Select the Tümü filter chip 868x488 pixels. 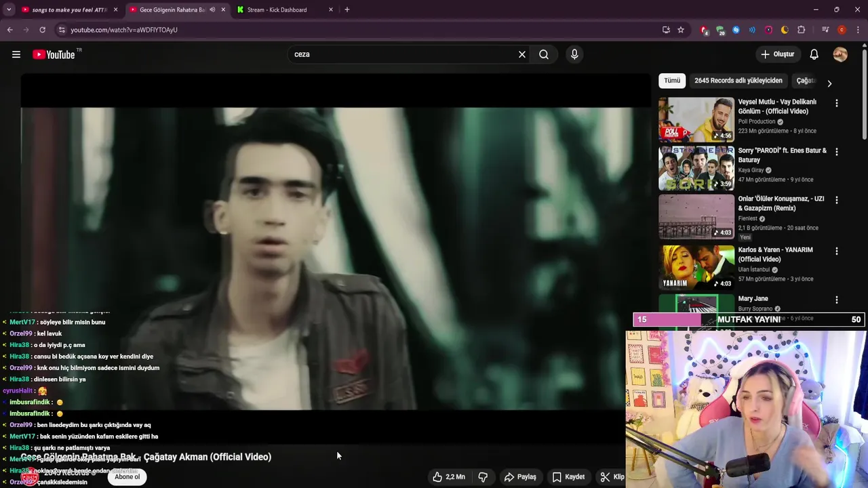672,81
